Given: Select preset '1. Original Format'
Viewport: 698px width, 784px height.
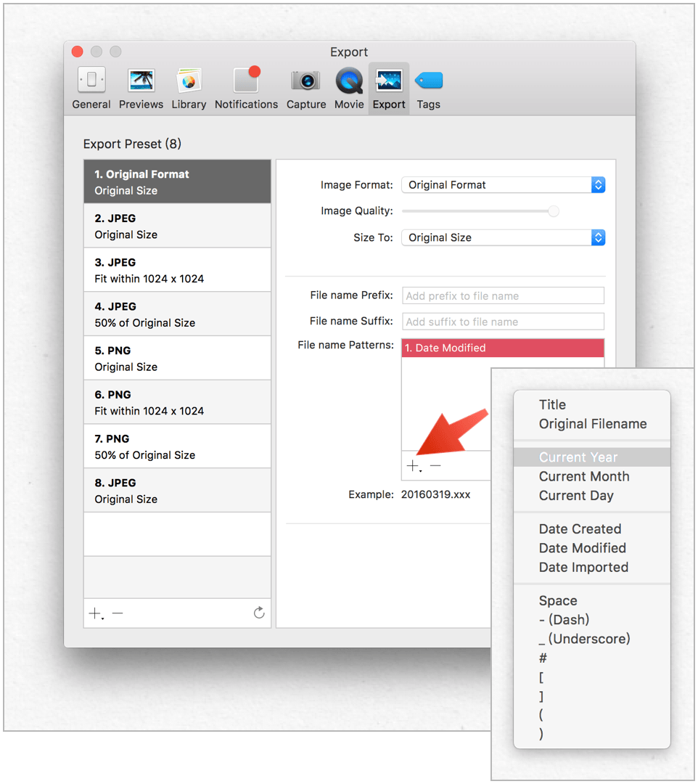Looking at the screenshot, I should (x=177, y=182).
